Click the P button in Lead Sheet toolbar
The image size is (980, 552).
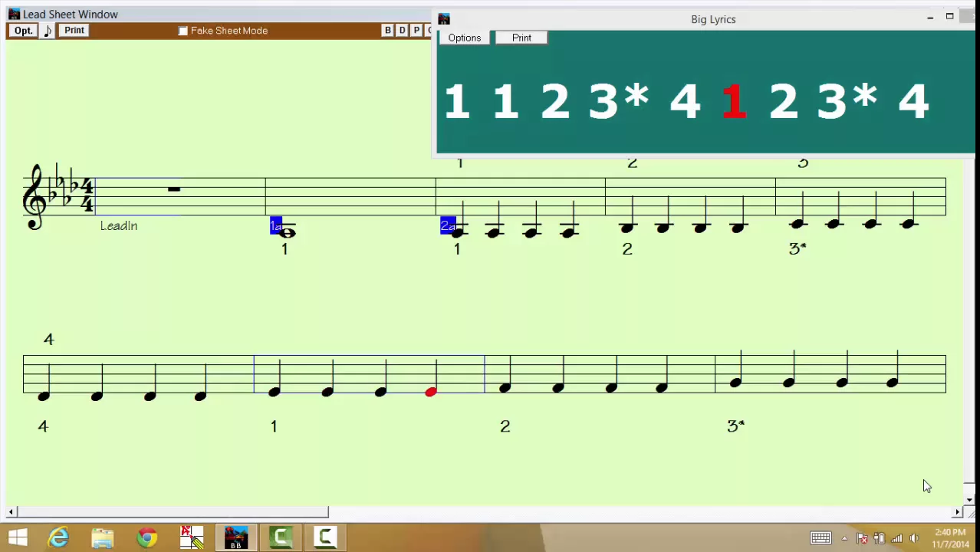click(x=416, y=31)
